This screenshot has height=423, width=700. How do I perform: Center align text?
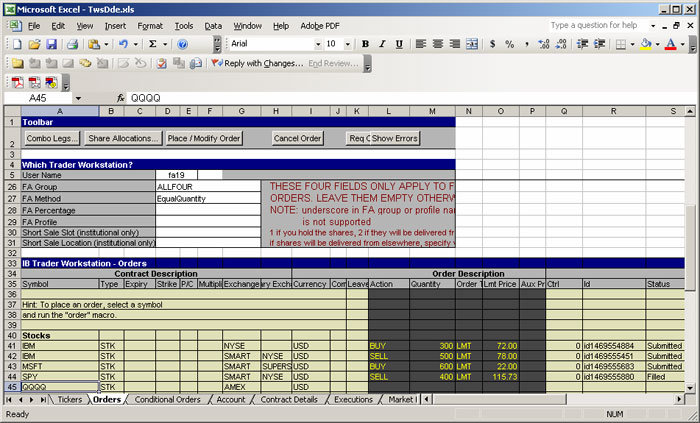pos(438,44)
